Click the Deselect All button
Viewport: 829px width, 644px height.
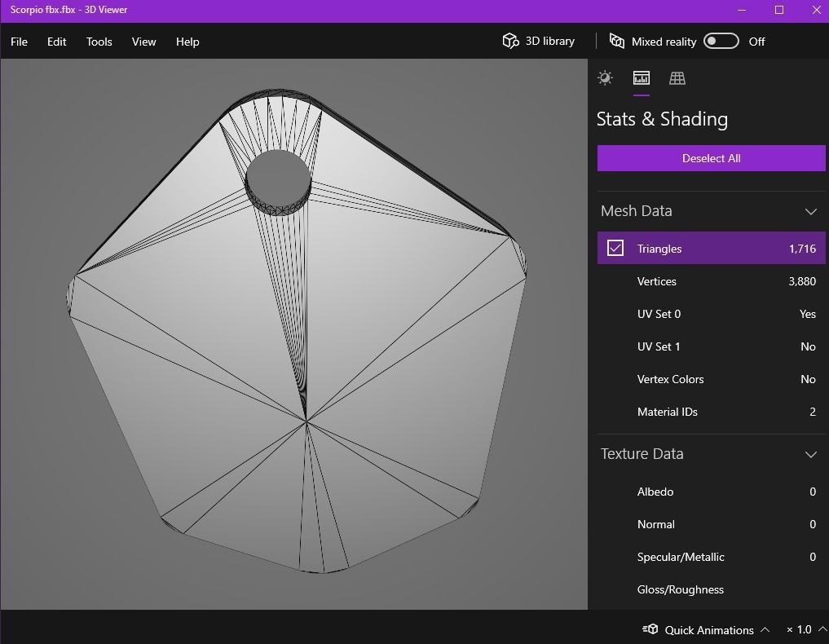[x=711, y=158]
